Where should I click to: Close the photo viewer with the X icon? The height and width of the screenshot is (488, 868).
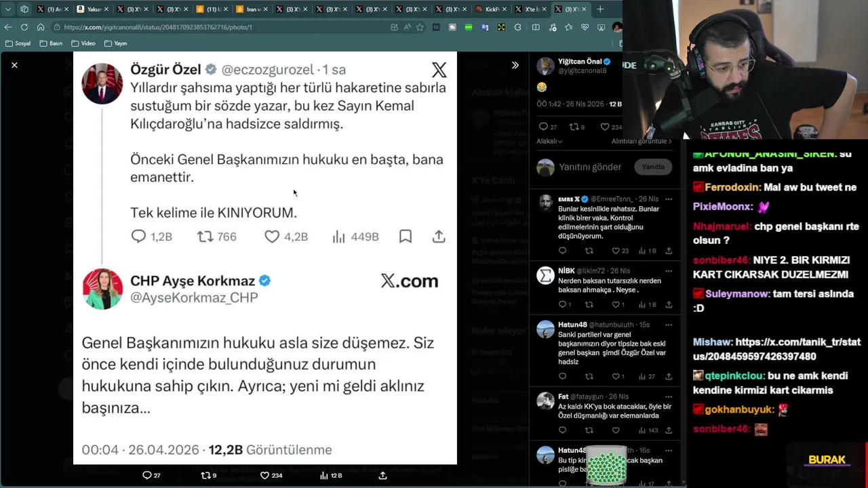[14, 65]
